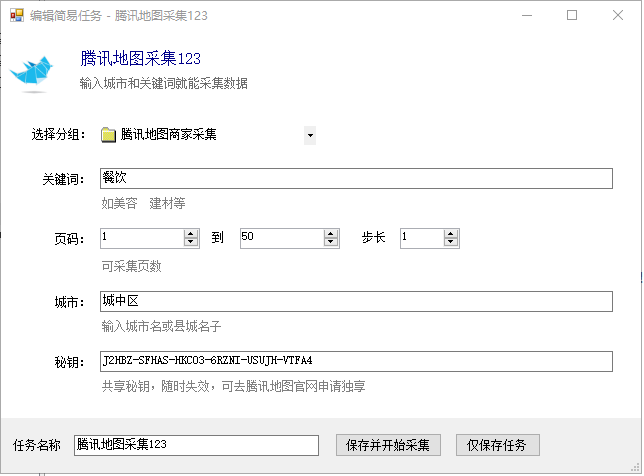644x476 pixels.
Task: Click the subtitle 输入城市和关键词就能采集数据
Action: (163, 83)
